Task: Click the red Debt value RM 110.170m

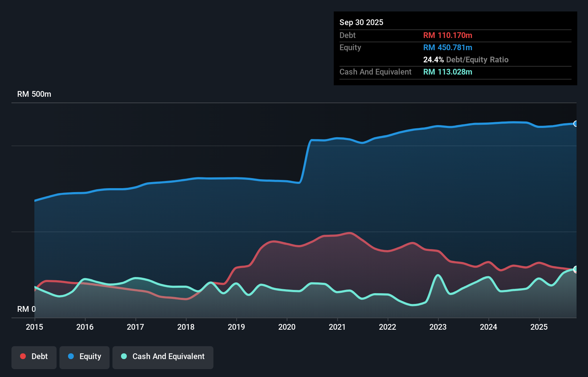Action: tap(448, 35)
